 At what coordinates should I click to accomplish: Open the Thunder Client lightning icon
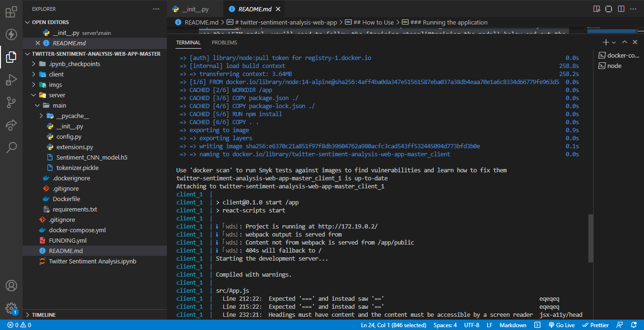click(11, 34)
